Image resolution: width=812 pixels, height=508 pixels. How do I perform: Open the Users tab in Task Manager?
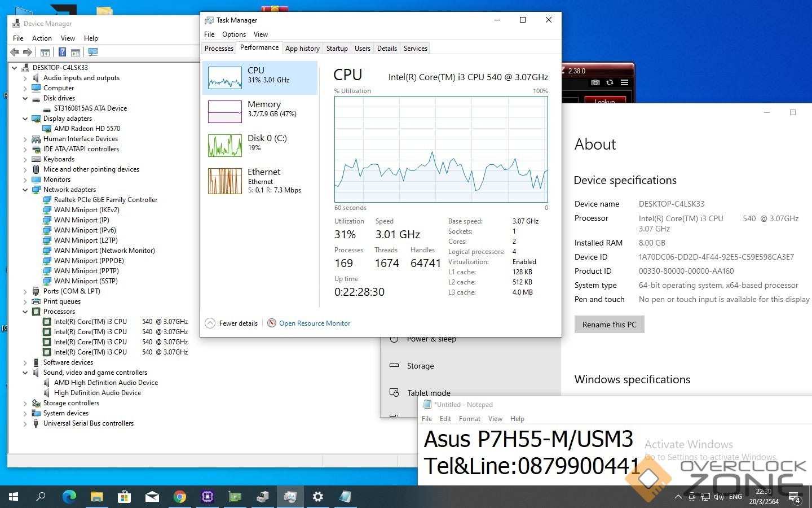[363, 49]
